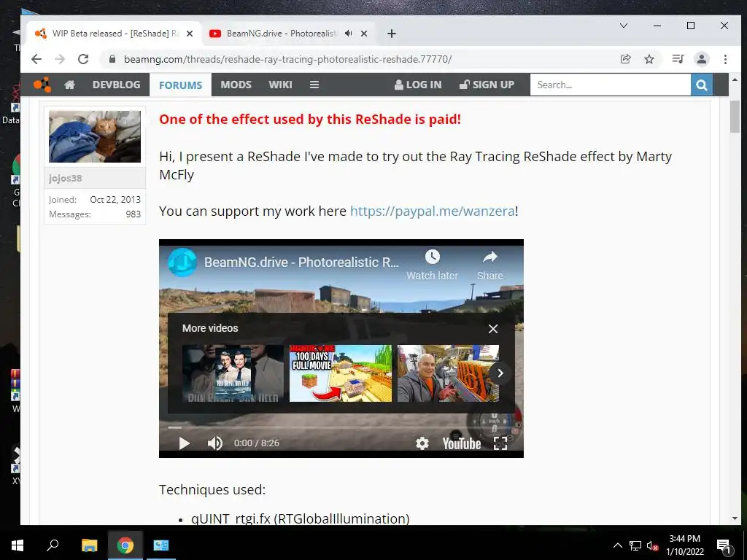The width and height of the screenshot is (747, 560).
Task: Mute the embedded video volume
Action: point(215,443)
